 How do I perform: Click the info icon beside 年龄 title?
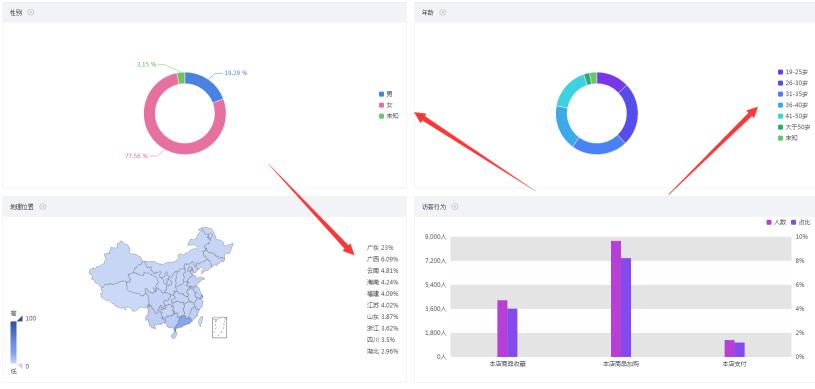coord(443,12)
